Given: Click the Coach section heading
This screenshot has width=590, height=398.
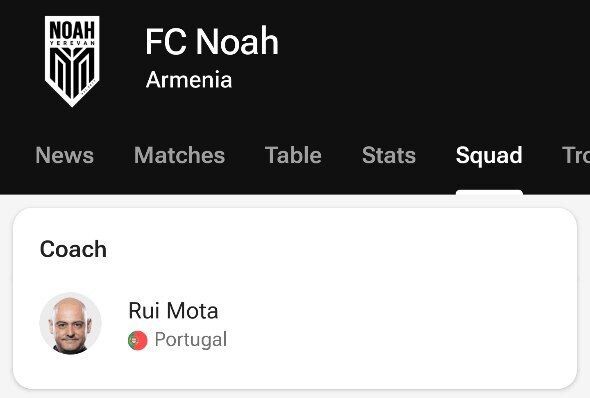Looking at the screenshot, I should pyautogui.click(x=73, y=249).
